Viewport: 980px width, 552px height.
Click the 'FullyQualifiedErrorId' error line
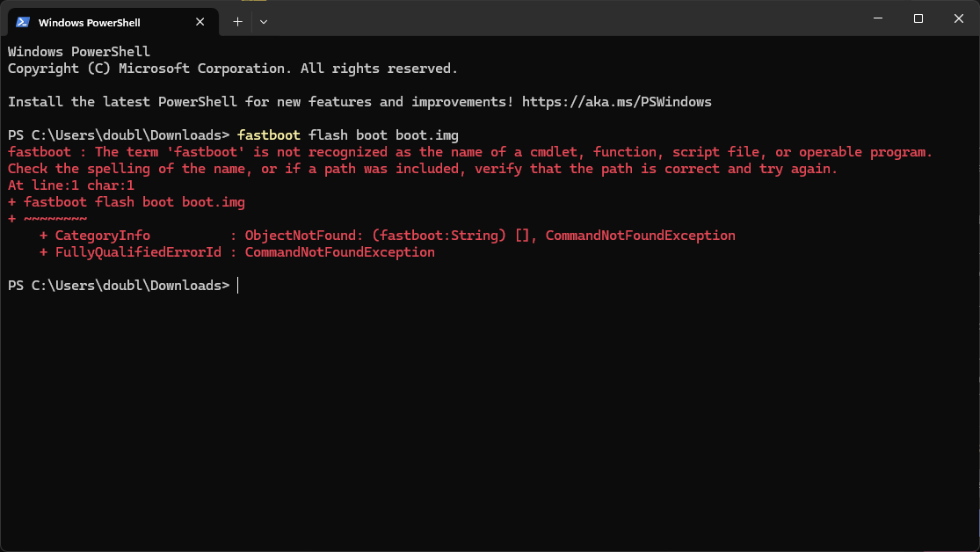(237, 252)
